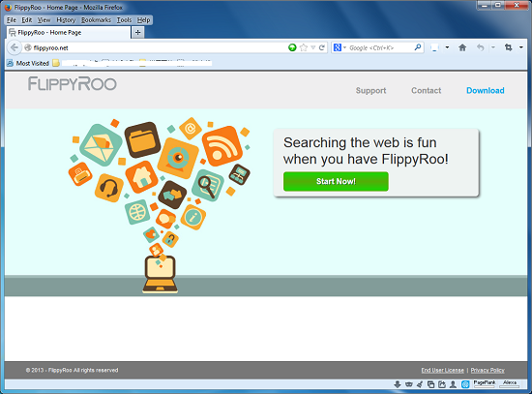Click the orange info 'i' icon
Viewport: 532px width, 394px height.
[193, 217]
